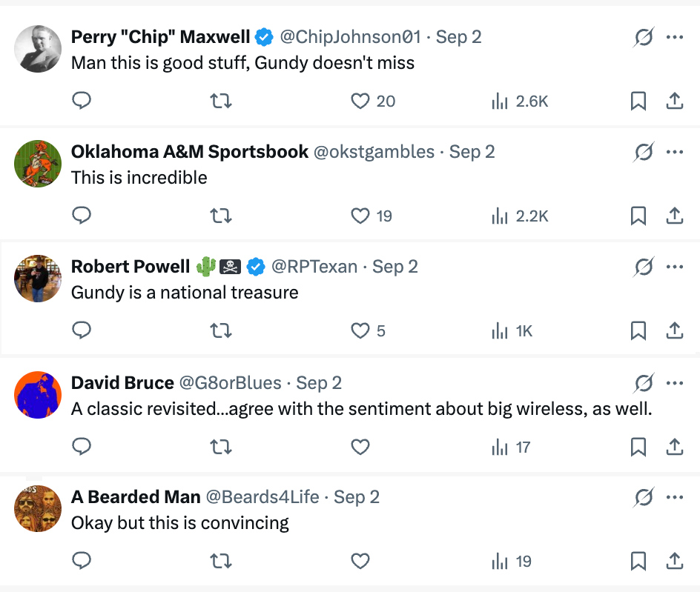Open the reply composer on Perry Maxwell's tweet
700x592 pixels.
click(82, 101)
